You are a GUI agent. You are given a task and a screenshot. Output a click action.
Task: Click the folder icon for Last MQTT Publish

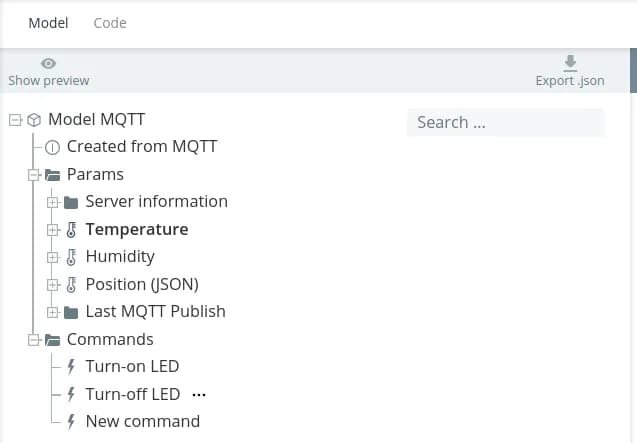tap(71, 311)
